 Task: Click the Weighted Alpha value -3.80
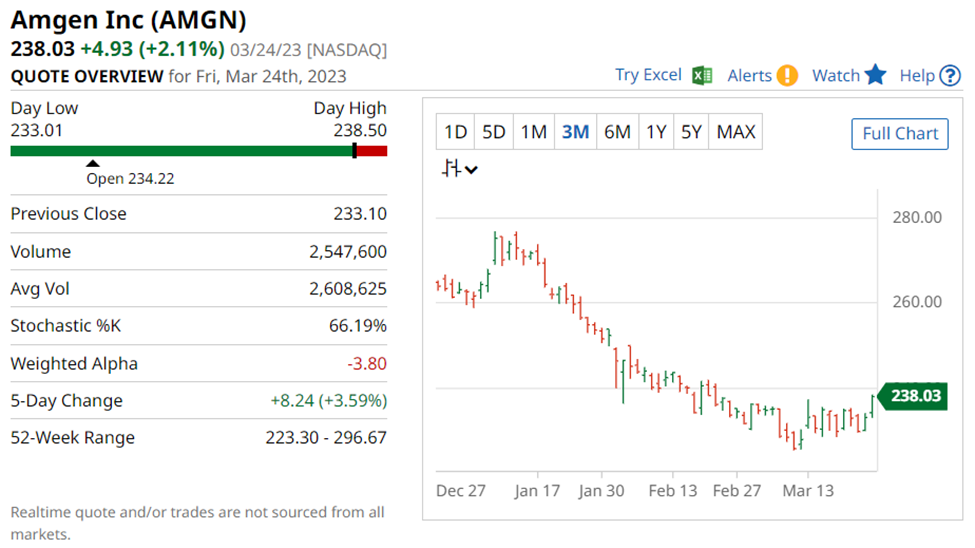(x=367, y=363)
